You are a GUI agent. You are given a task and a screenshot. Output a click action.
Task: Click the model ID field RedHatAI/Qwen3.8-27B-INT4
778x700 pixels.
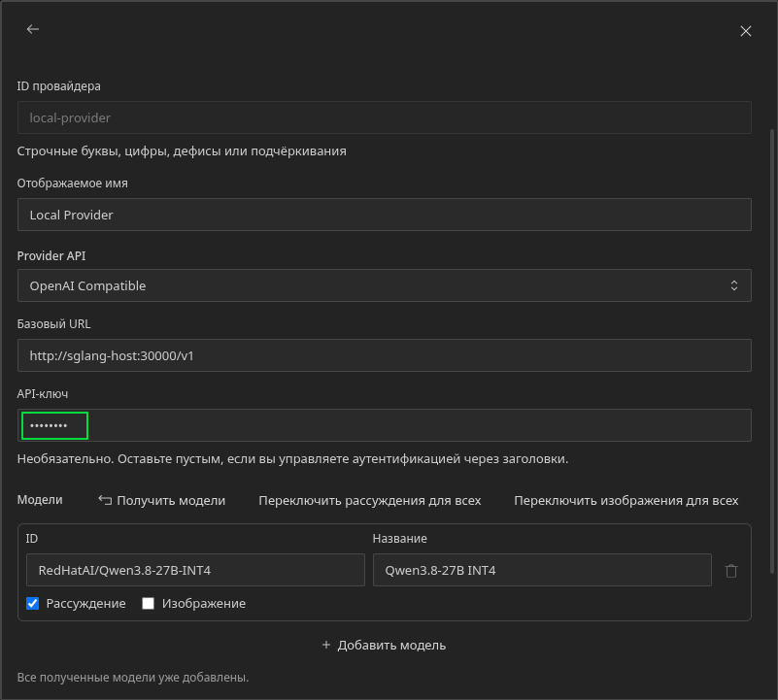[195, 570]
